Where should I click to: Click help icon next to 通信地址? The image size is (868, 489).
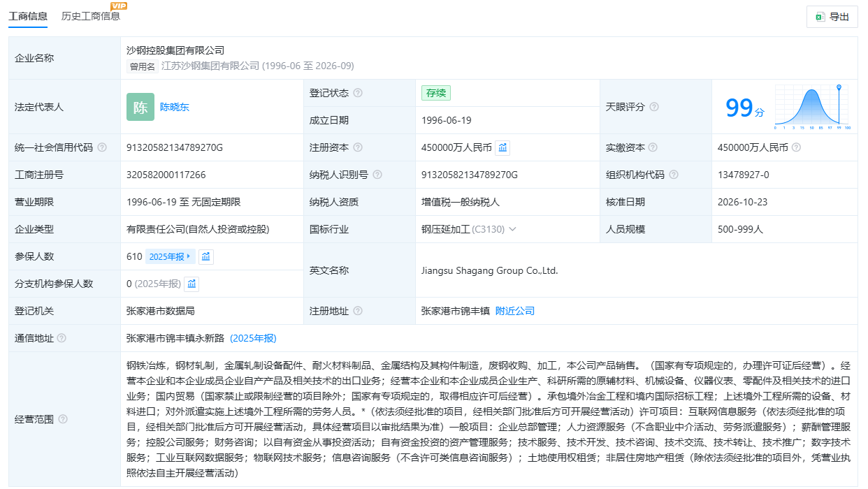pos(62,338)
